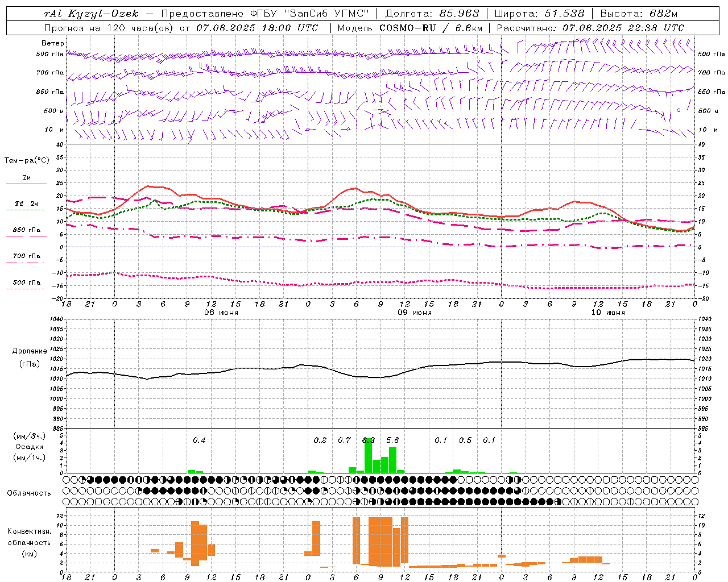Click the elevation value 682м
The image size is (728, 582).
663,14
